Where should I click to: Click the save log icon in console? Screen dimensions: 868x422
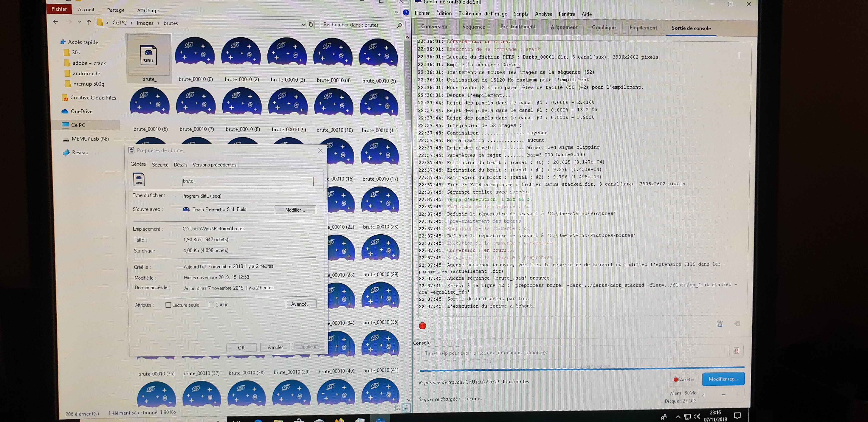click(x=720, y=324)
